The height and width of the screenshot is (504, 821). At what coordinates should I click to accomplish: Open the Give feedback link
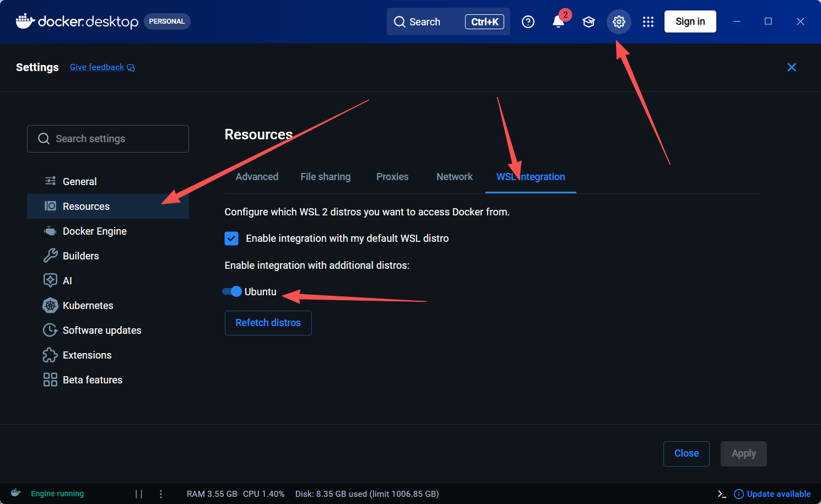pyautogui.click(x=97, y=67)
